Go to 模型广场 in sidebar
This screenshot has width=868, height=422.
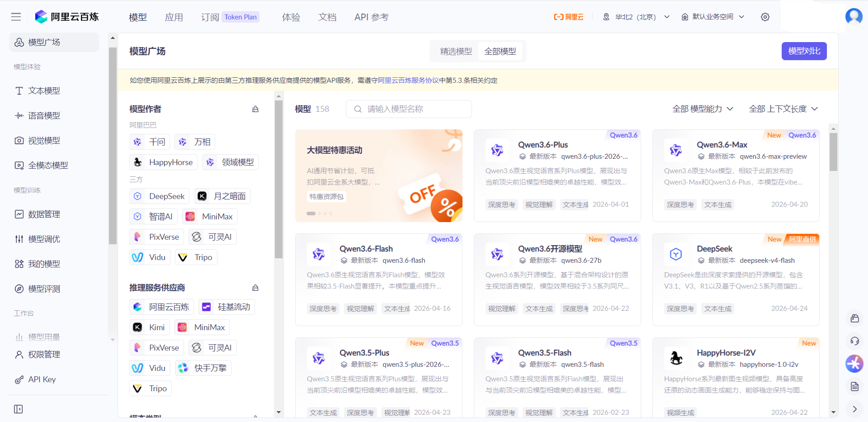click(54, 42)
